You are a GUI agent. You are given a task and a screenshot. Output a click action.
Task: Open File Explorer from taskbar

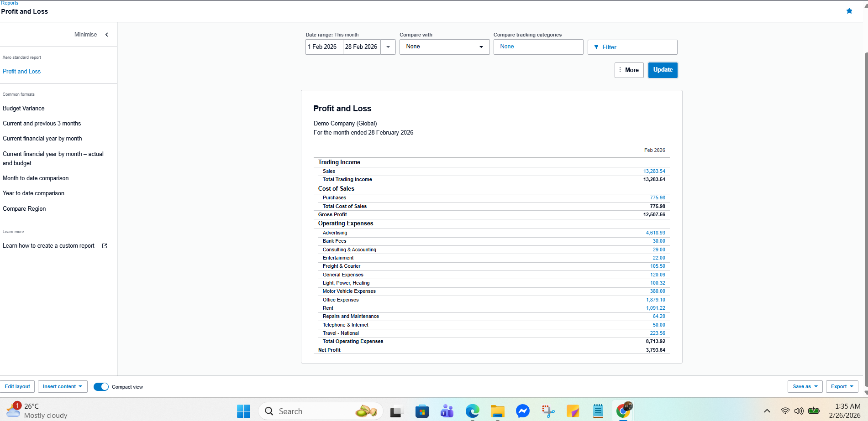coord(497,411)
